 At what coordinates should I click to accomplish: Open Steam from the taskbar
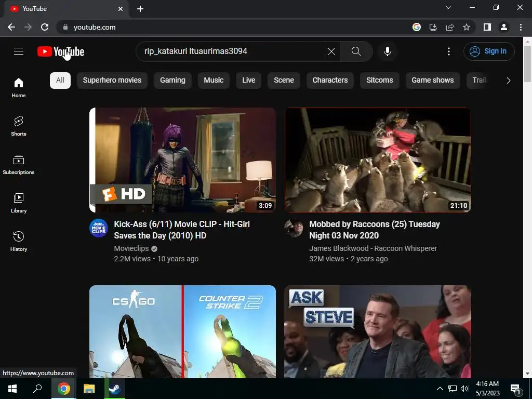(114, 389)
